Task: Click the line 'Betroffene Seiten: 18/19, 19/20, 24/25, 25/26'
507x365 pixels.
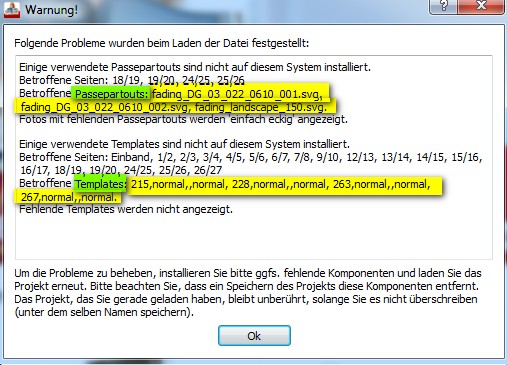Action: (132, 80)
